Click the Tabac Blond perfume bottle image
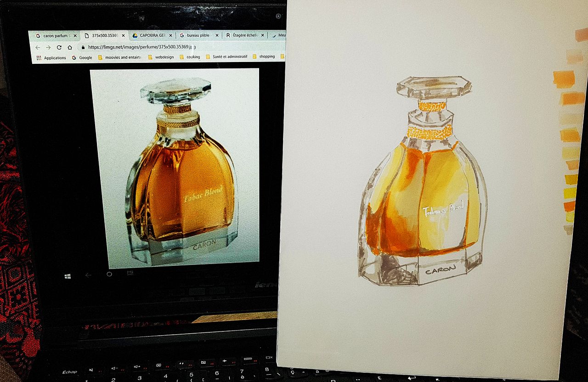Screen dimensions: 588x382 175,169
